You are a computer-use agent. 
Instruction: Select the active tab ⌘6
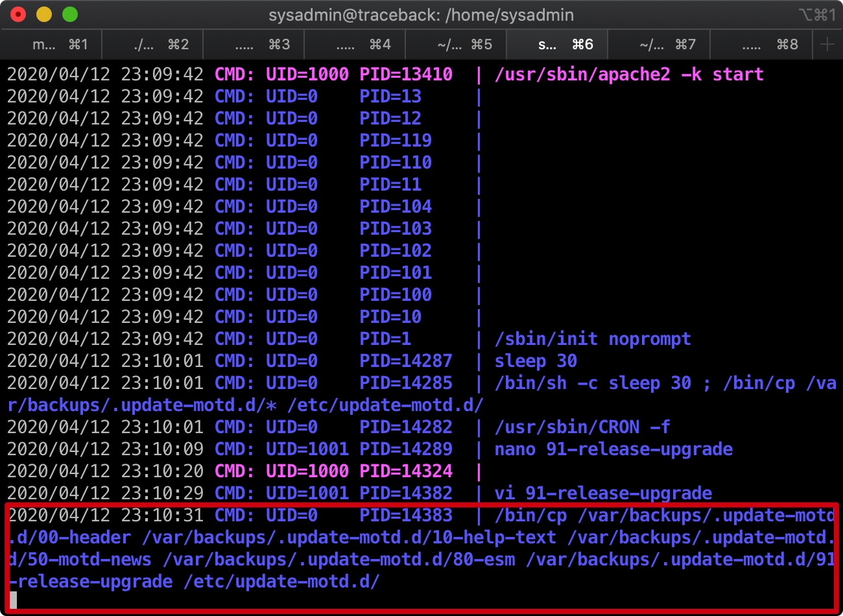click(558, 45)
